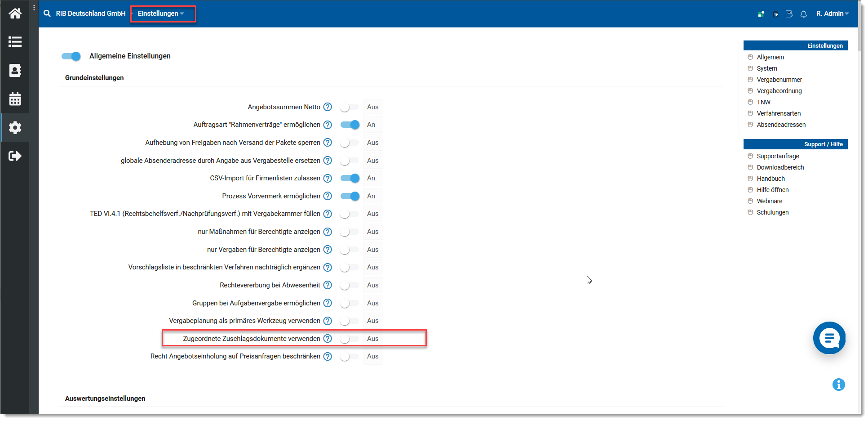This screenshot has width=868, height=421.
Task: Enable nur Maßnahmen für Berechtigte toggle
Action: (350, 232)
